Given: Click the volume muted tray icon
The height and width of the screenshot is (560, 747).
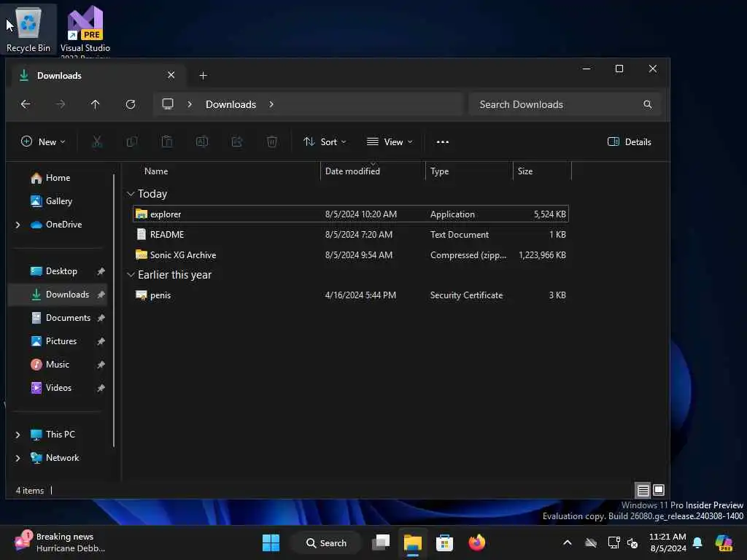Looking at the screenshot, I should point(632,542).
